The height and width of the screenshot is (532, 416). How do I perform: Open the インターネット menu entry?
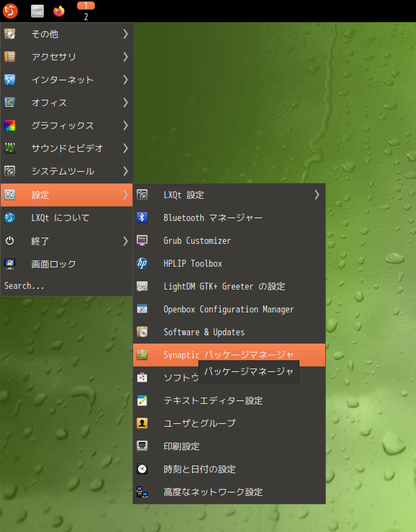click(67, 80)
